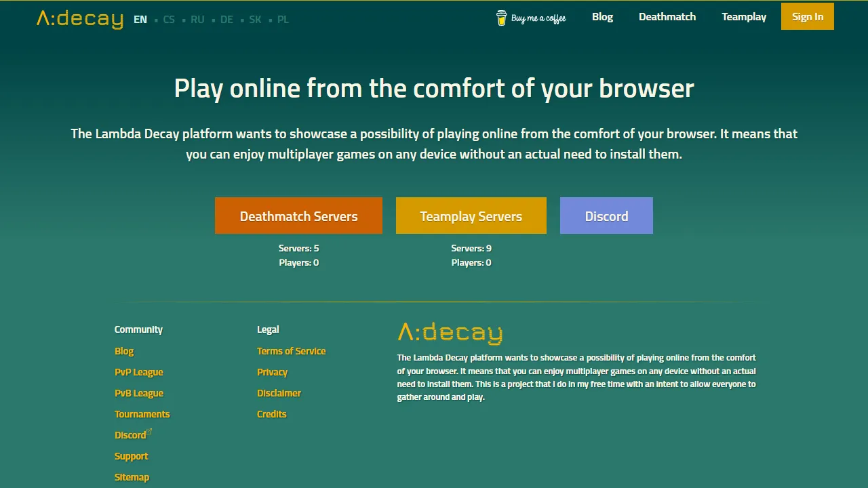This screenshot has width=868, height=488.
Task: Open the Blog from the top navigation
Action: coord(602,16)
